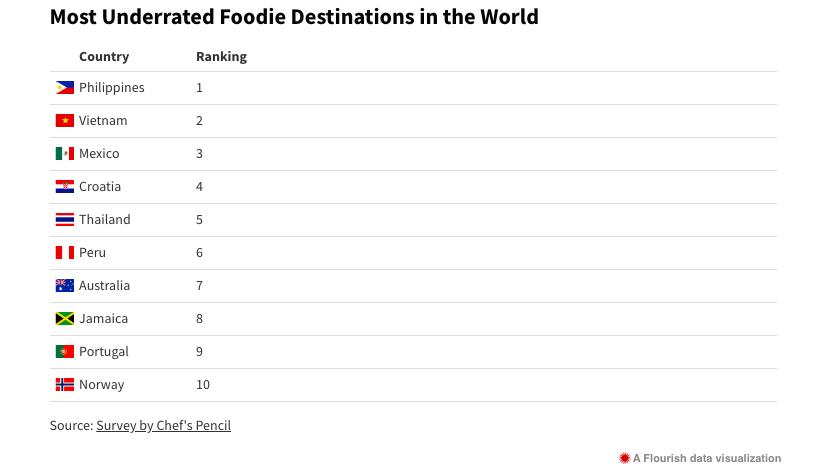The height and width of the screenshot is (474, 813).
Task: Click the Philippines flag icon
Action: click(65, 88)
